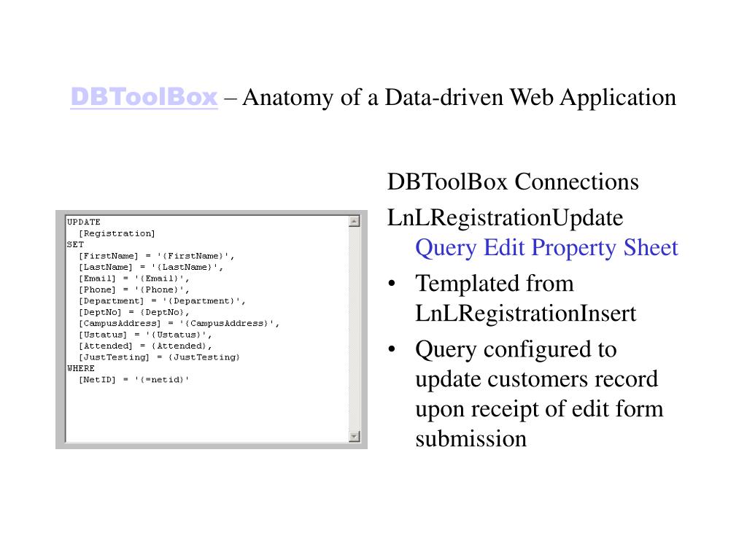Click scroll-down arrow of the SQL box
Viewport: 747px width, 560px height.
tap(354, 436)
